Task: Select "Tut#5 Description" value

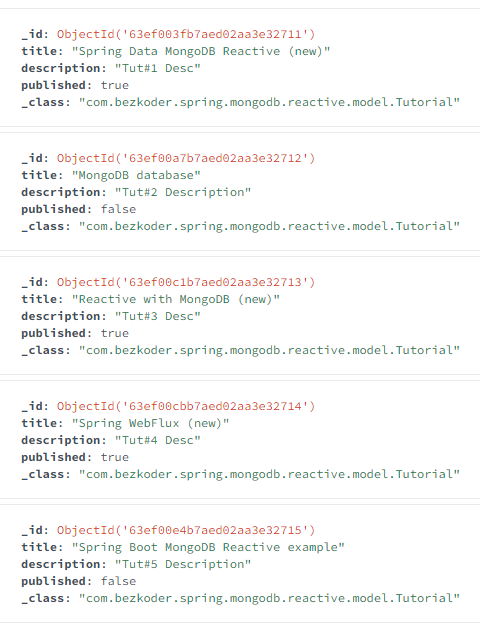Action: pyautogui.click(x=183, y=565)
